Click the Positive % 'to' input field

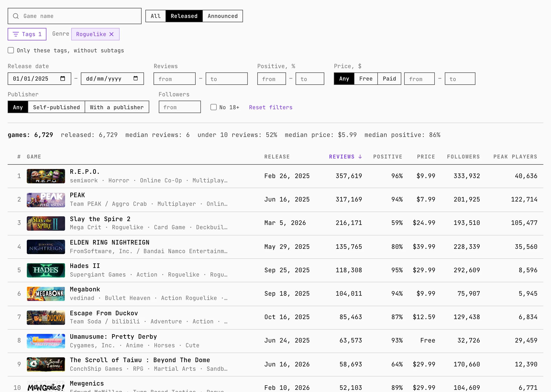tap(310, 79)
